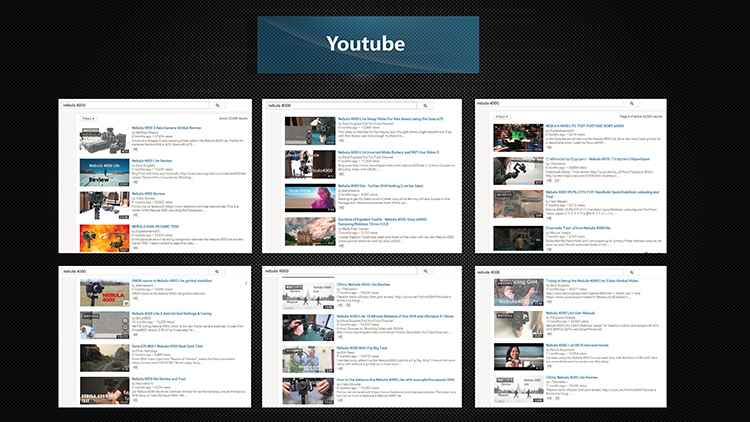Open 'NEBULA 4000 VS CAME 7500' title
This screenshot has height=422, width=750.
[x=155, y=226]
